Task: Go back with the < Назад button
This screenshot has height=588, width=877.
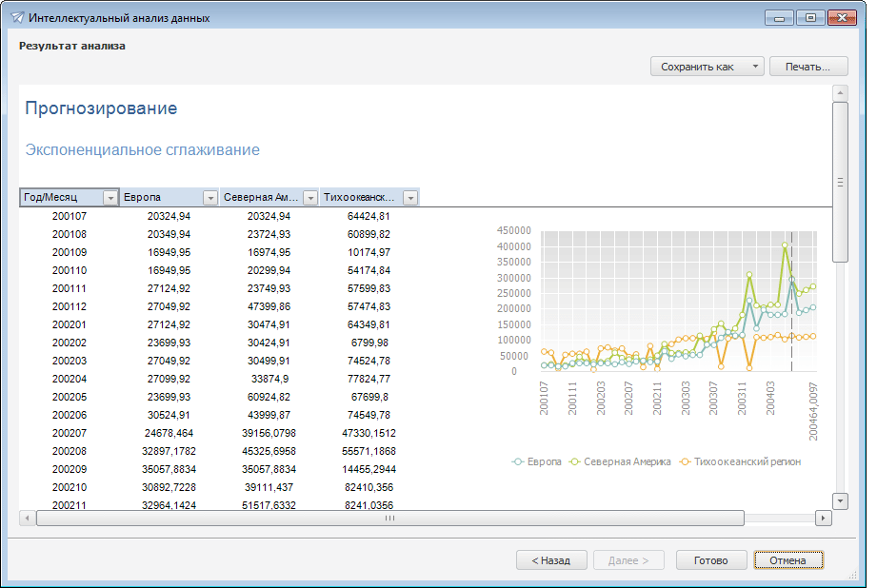Action: pos(550,560)
